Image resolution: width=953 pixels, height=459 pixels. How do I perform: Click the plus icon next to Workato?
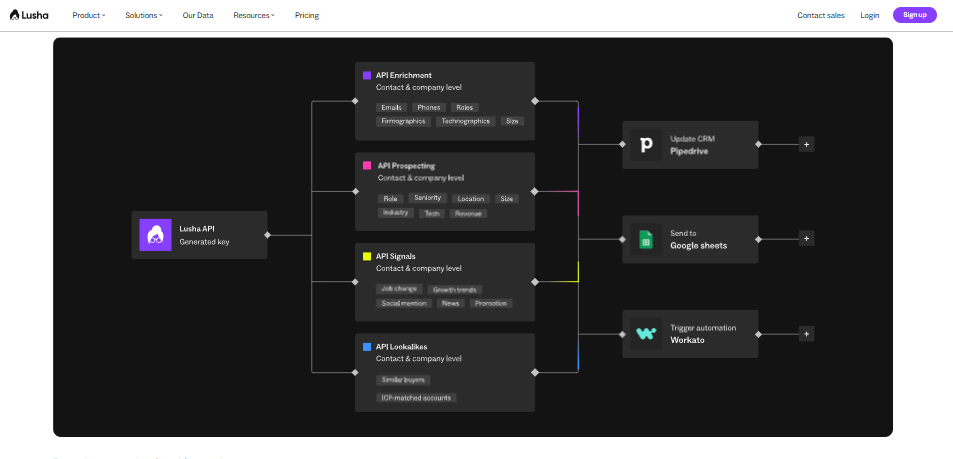tap(806, 334)
